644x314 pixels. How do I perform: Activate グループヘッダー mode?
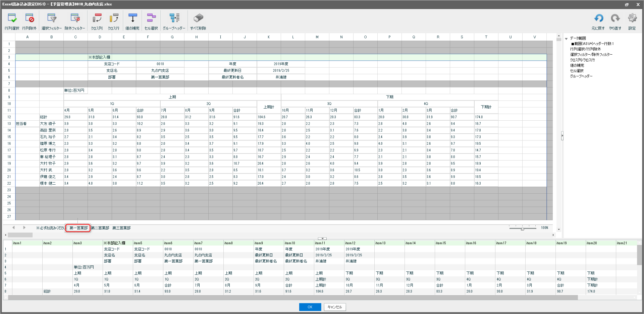(174, 21)
